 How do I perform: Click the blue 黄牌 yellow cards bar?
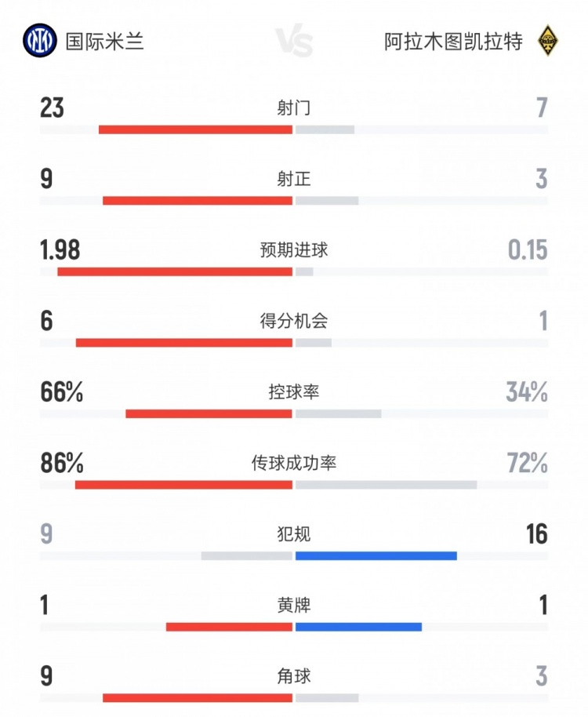click(x=358, y=627)
